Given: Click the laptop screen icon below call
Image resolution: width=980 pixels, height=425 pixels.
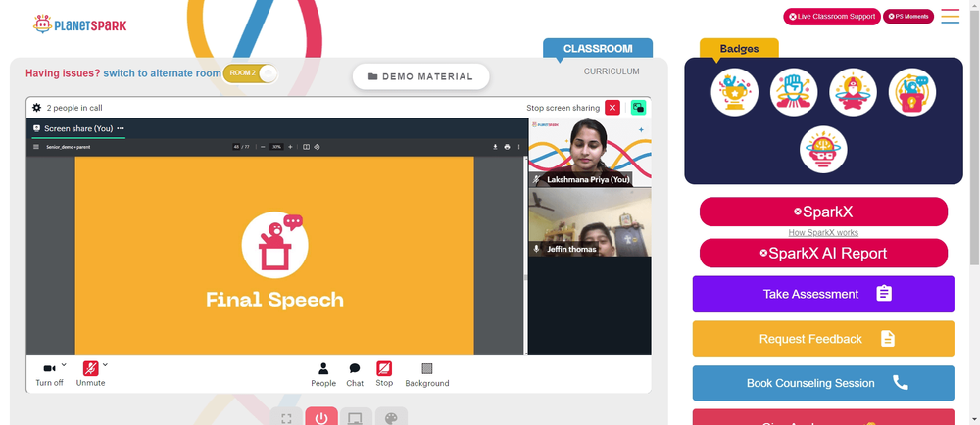Looking at the screenshot, I should [357, 417].
